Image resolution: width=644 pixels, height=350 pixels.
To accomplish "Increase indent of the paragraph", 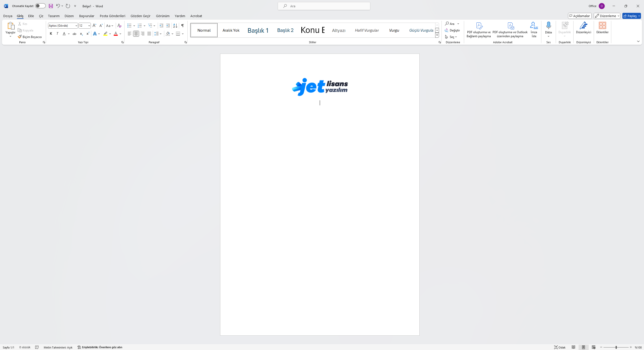I will (168, 25).
